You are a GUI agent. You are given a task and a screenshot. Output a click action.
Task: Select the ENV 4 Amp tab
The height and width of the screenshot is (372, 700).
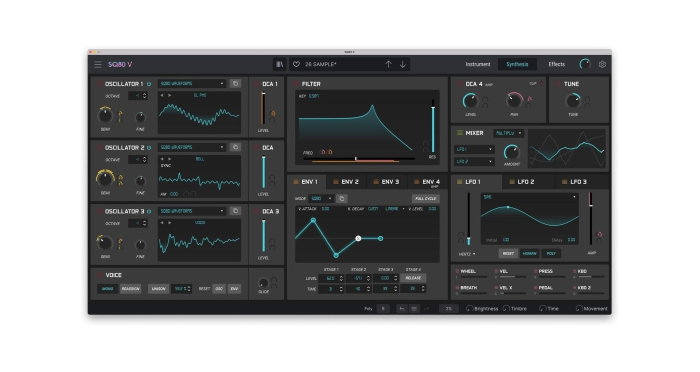(x=428, y=182)
